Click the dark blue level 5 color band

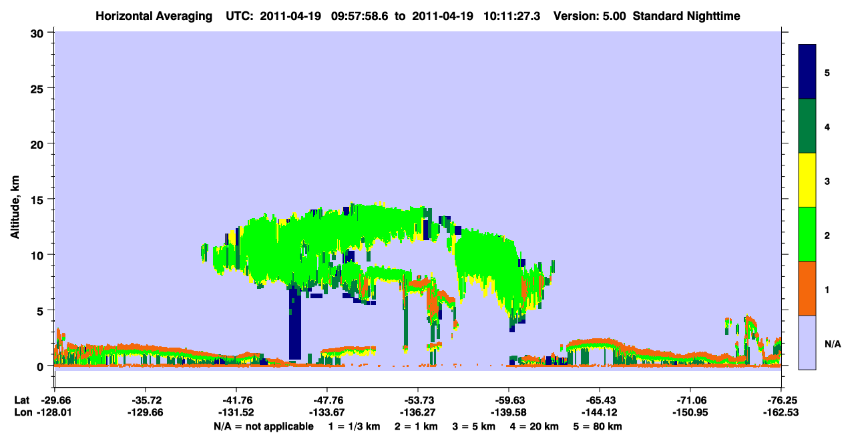(807, 72)
